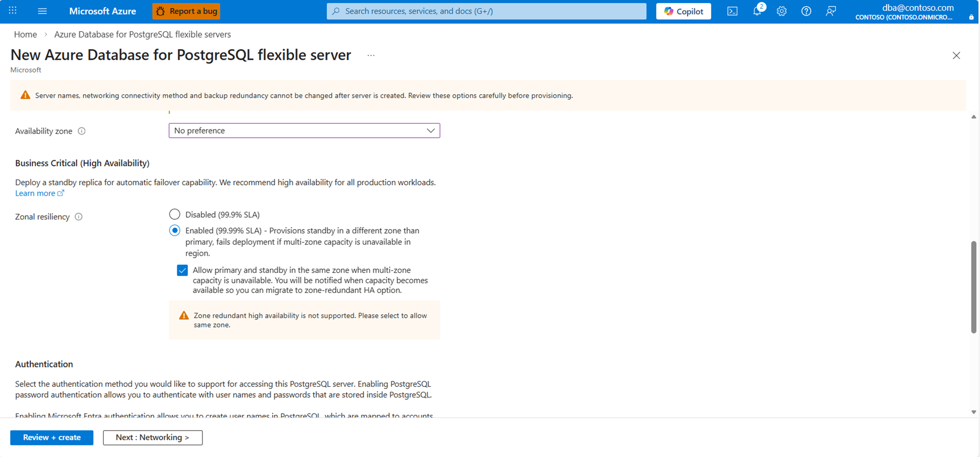View notifications via the bell icon
This screenshot has width=980, height=457.
point(757,11)
